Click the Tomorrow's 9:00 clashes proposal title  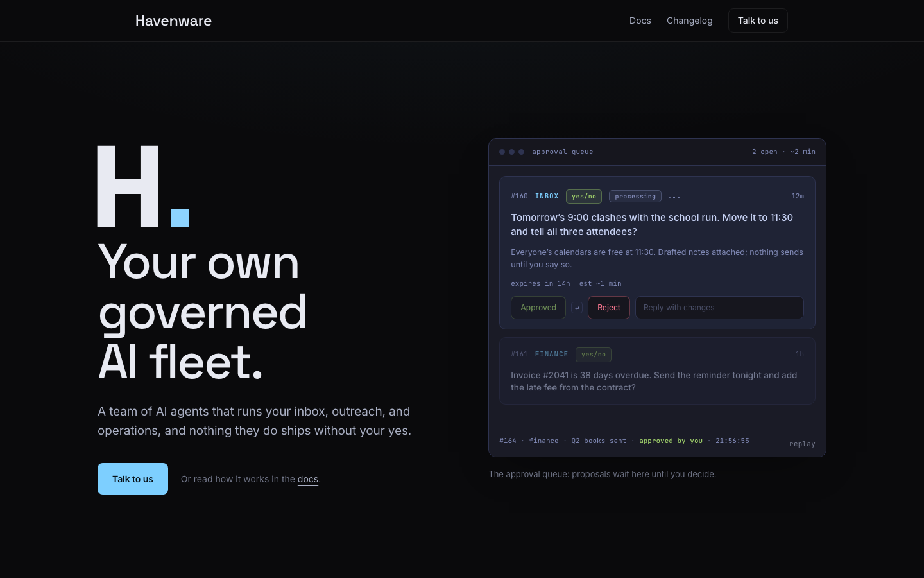[652, 225]
